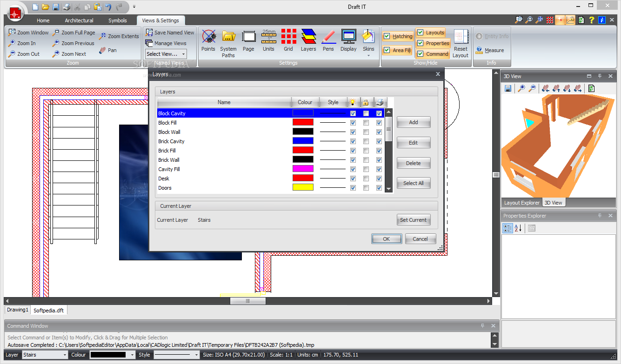Click the yellow question mark help icon
The image size is (621, 364).
(592, 20)
